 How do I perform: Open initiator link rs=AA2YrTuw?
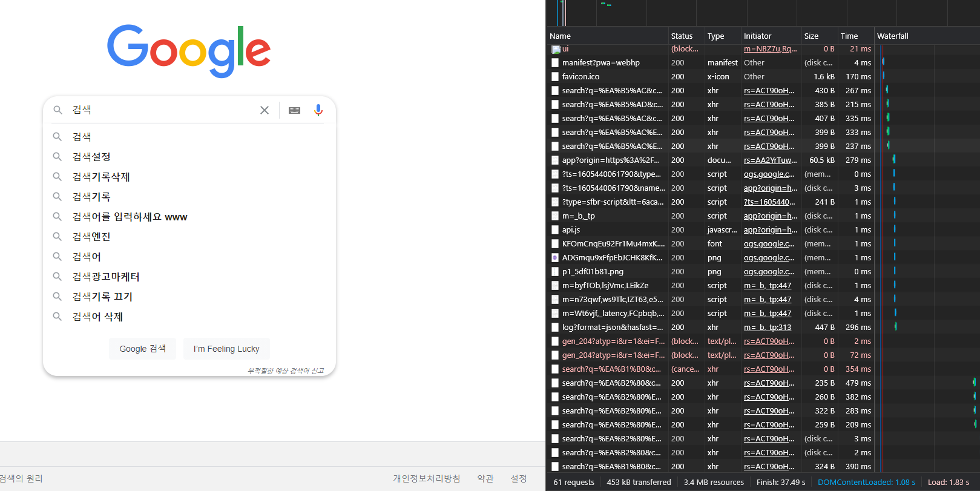[x=771, y=160]
